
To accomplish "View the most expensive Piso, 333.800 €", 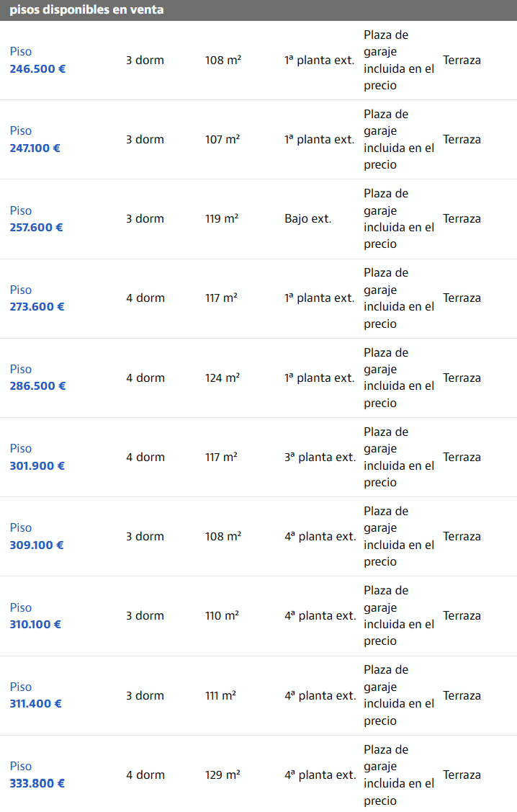I will pyautogui.click(x=37, y=775).
